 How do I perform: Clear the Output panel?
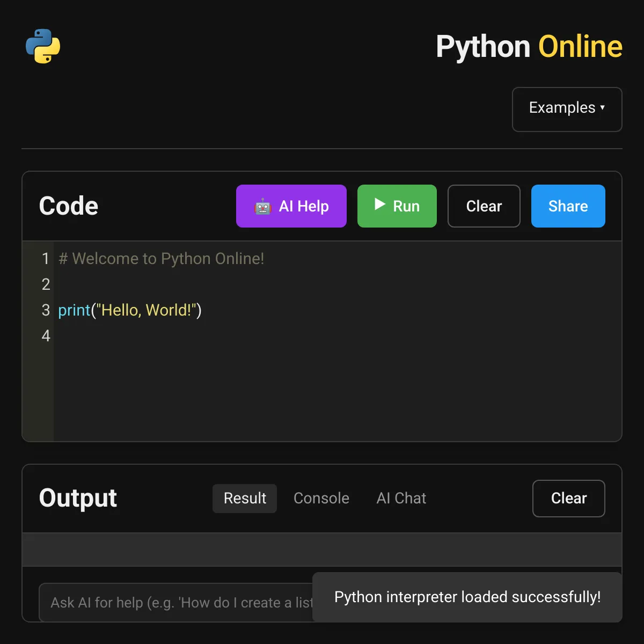(x=568, y=498)
